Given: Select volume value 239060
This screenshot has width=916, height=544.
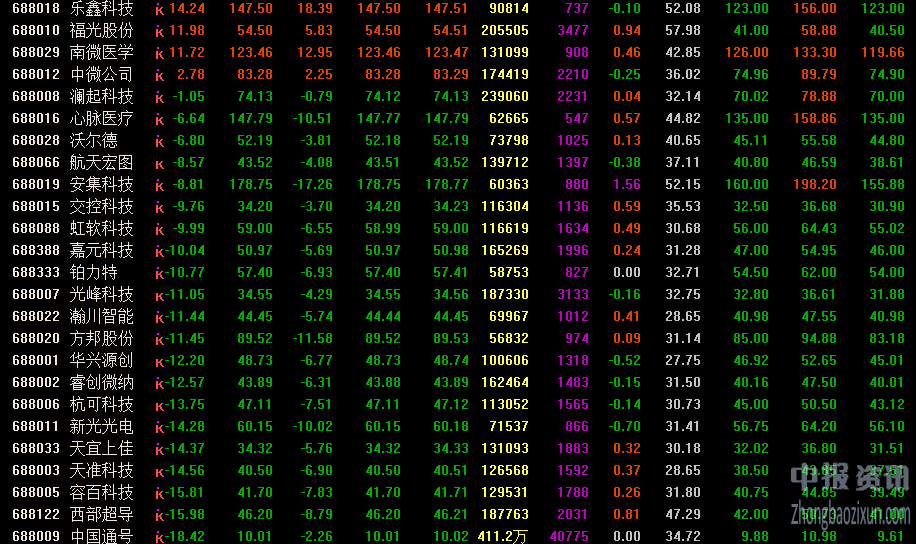Looking at the screenshot, I should [505, 96].
